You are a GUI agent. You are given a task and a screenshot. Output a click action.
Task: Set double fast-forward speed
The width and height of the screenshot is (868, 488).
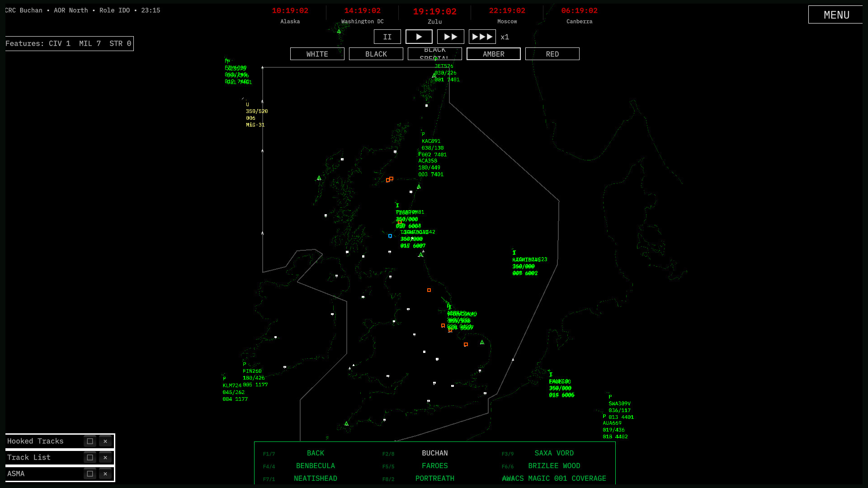(x=450, y=37)
